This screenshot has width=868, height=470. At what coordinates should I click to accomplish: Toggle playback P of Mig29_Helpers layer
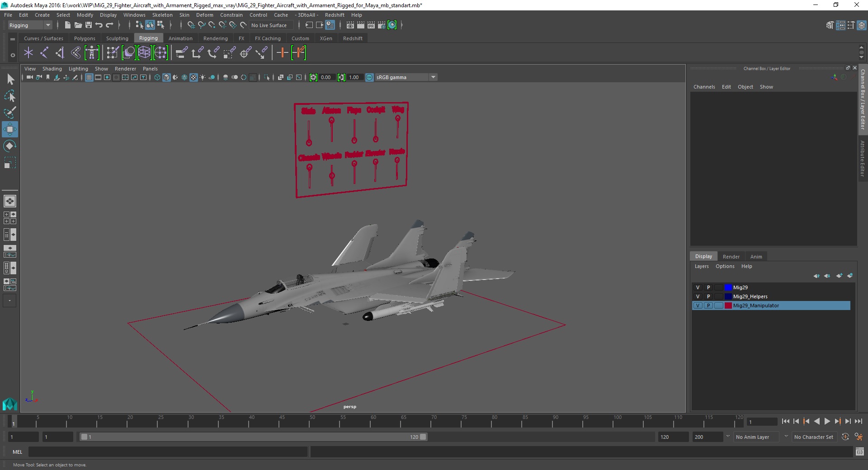[708, 296]
